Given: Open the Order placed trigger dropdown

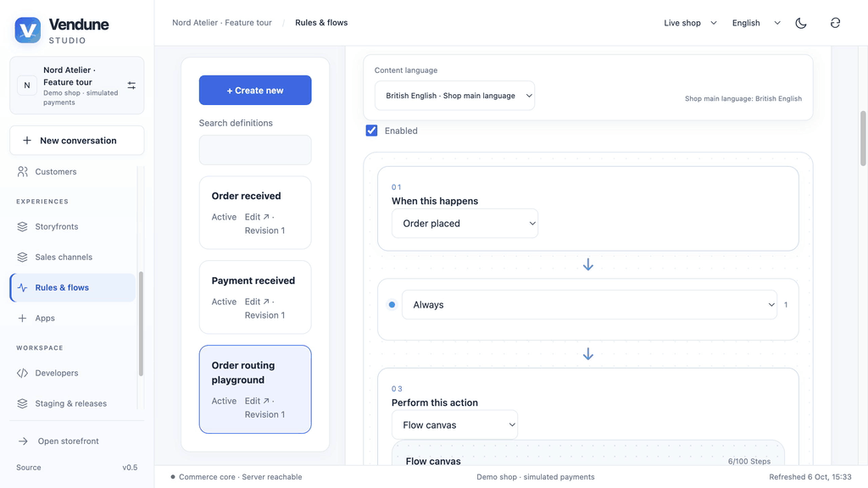Looking at the screenshot, I should (x=465, y=224).
